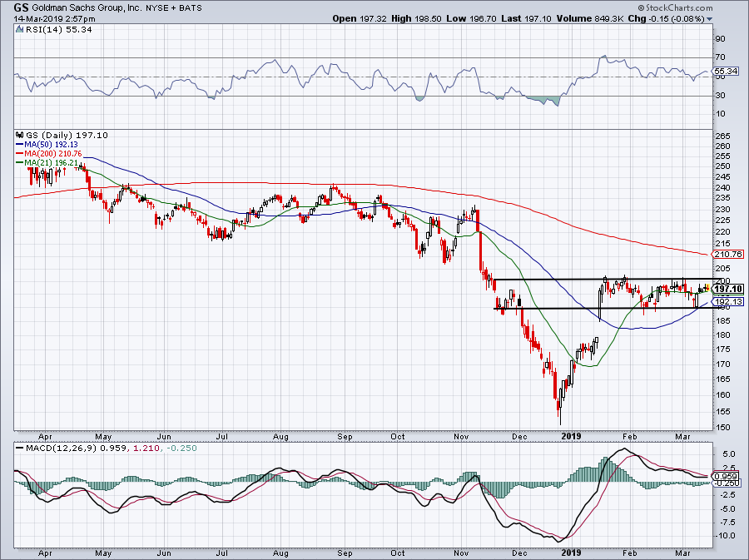Click the GS (Daily) 197.10 legend text
This screenshot has width=749, height=560.
(x=67, y=135)
